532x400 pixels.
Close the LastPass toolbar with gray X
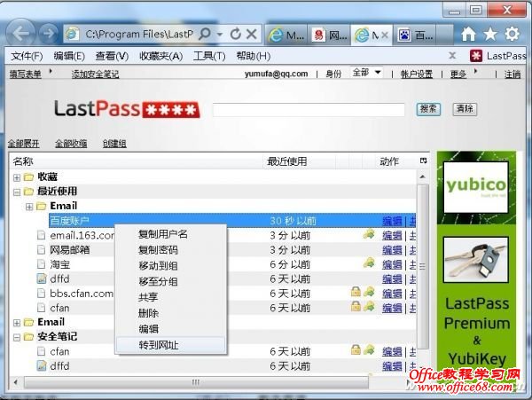[452, 55]
